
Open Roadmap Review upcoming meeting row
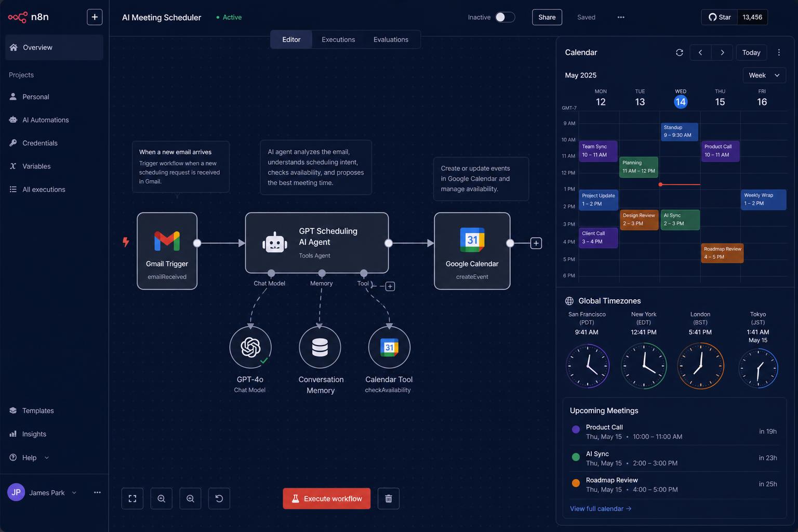[674, 485]
